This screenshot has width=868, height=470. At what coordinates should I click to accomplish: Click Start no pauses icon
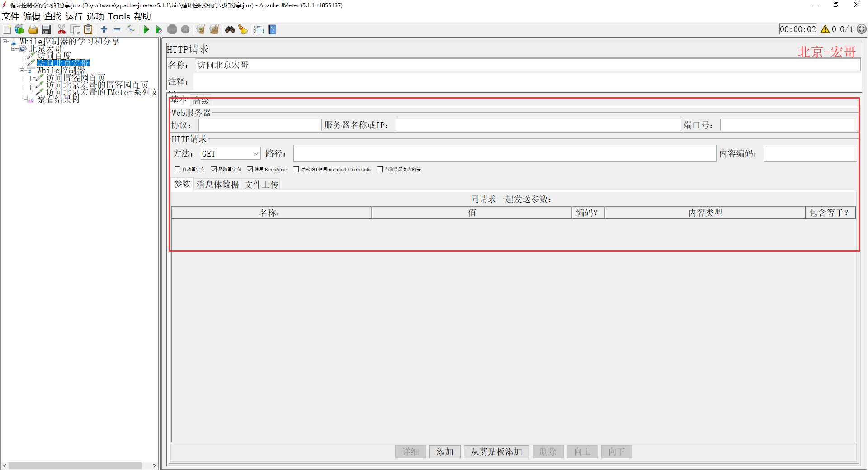[159, 29]
